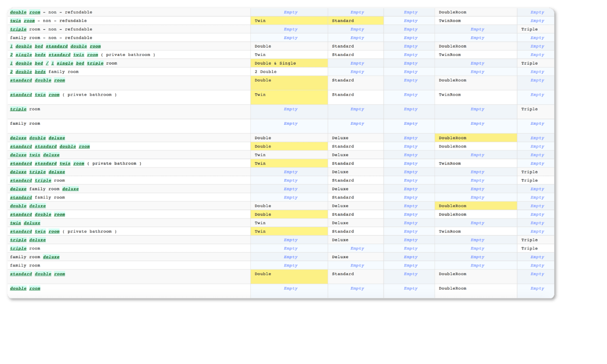Click highlighted "DoubleRoom" cell in double deluxe row
This screenshot has height=364, width=607.
(475, 206)
